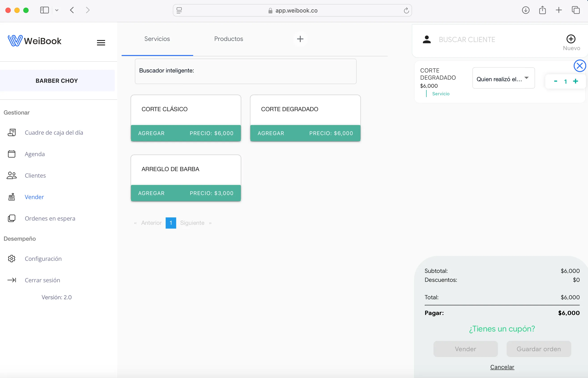Click the Cancelar link
Image resolution: width=588 pixels, height=378 pixels.
(502, 367)
